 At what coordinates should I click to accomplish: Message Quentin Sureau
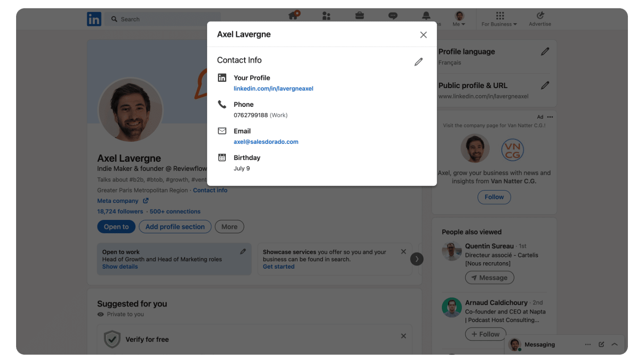pos(490,278)
